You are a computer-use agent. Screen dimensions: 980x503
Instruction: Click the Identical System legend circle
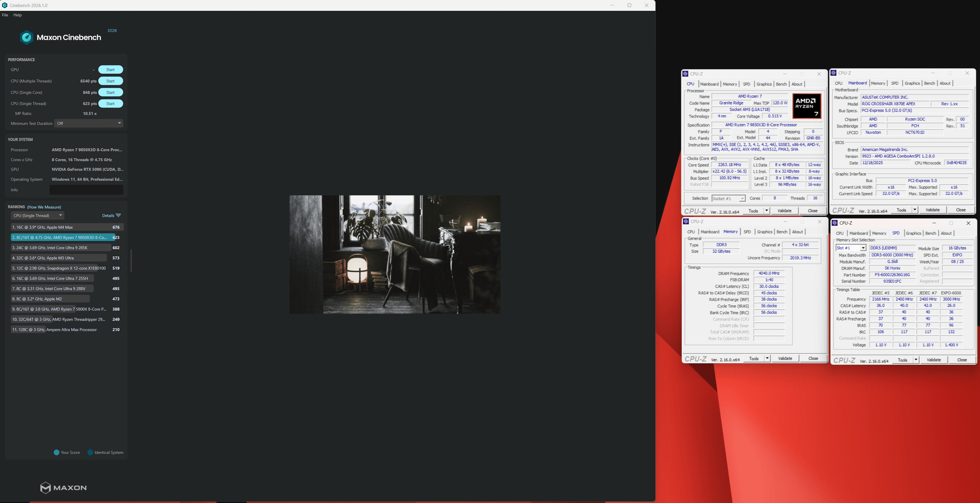[x=90, y=452]
